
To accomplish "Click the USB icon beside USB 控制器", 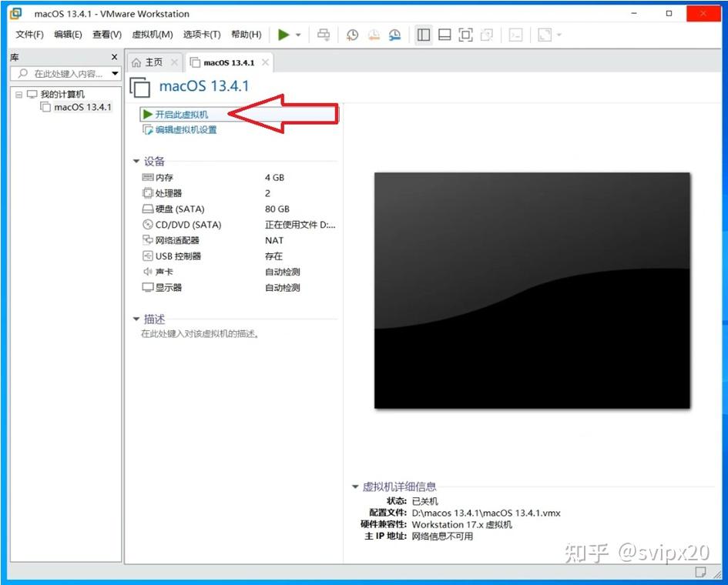I will click(x=148, y=256).
